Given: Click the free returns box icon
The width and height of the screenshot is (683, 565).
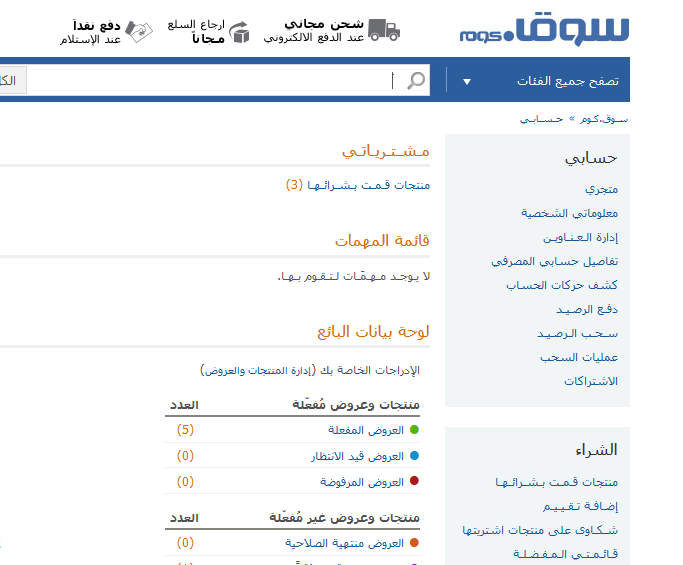Looking at the screenshot, I should pyautogui.click(x=239, y=32).
